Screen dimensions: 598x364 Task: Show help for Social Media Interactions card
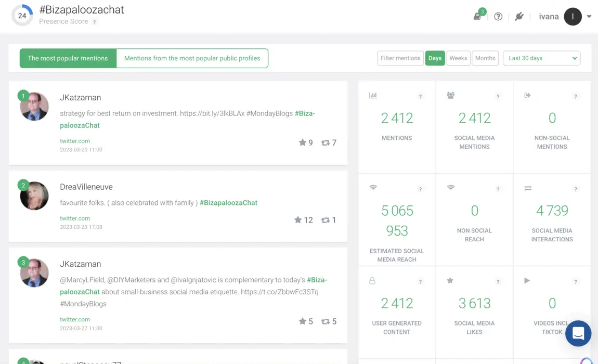pyautogui.click(x=576, y=189)
